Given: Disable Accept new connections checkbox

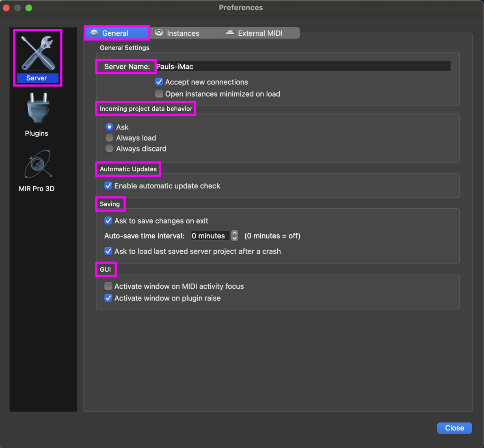Looking at the screenshot, I should click(159, 82).
